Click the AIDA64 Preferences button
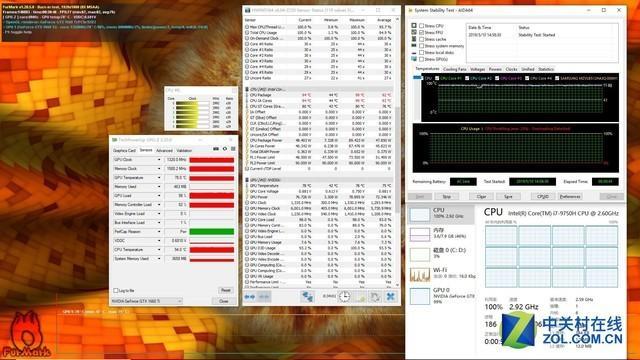This screenshot has width=640, height=360. (570, 196)
